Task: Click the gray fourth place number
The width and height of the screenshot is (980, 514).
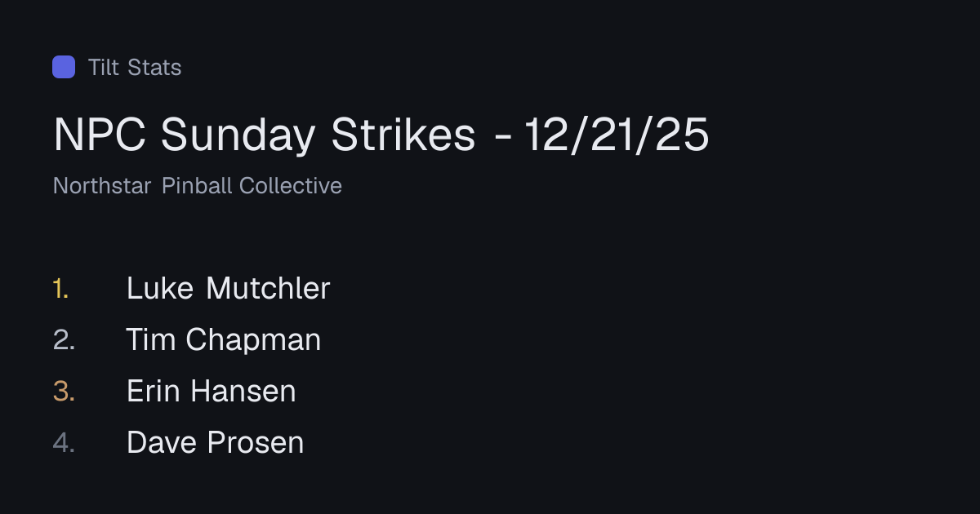Action: coord(64,443)
